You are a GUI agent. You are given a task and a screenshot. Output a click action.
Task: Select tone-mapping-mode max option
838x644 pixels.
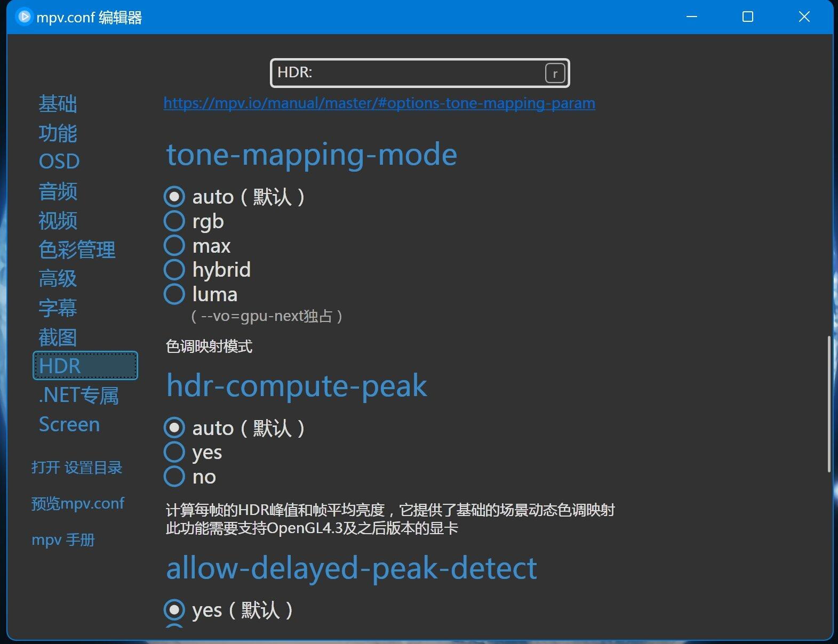point(174,245)
